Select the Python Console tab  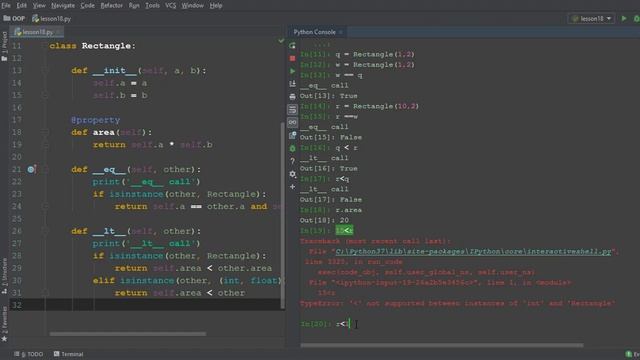(314, 32)
